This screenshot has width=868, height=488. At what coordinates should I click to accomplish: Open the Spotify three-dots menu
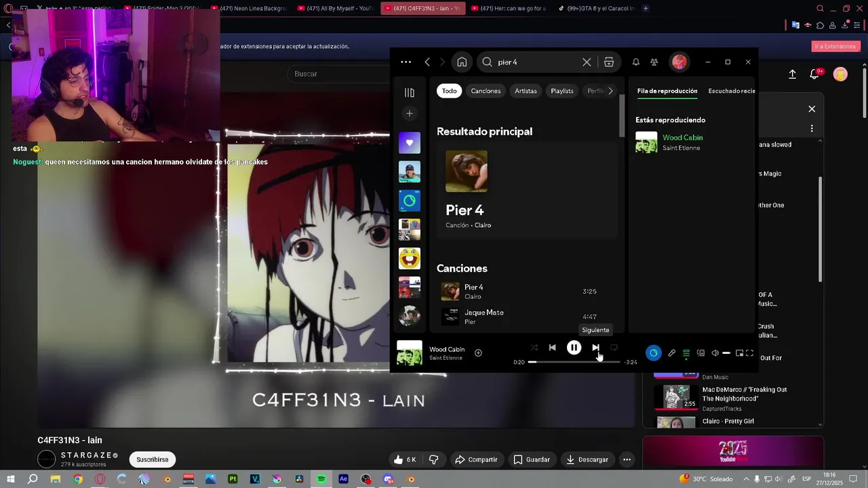[406, 62]
